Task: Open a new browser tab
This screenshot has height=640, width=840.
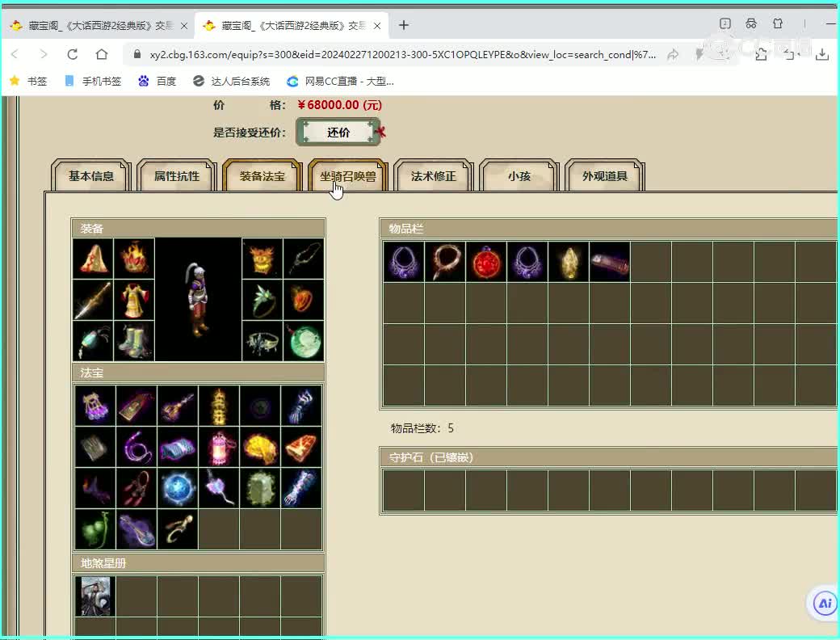Action: 404,25
